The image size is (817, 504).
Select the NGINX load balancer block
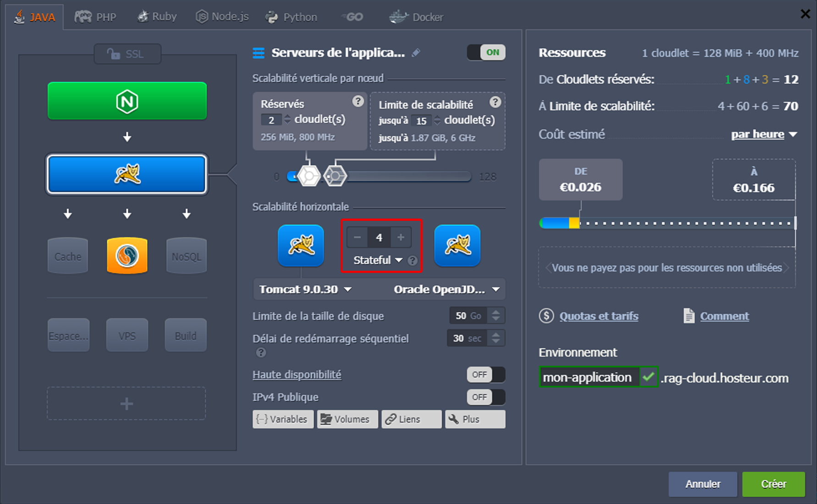[x=127, y=101]
